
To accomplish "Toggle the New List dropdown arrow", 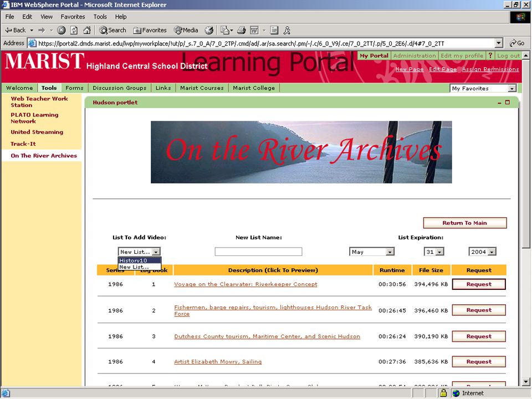I will click(156, 252).
